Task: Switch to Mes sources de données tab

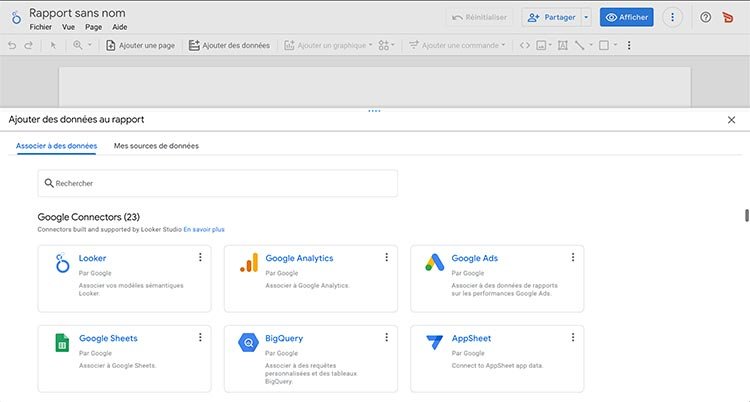Action: coord(156,146)
